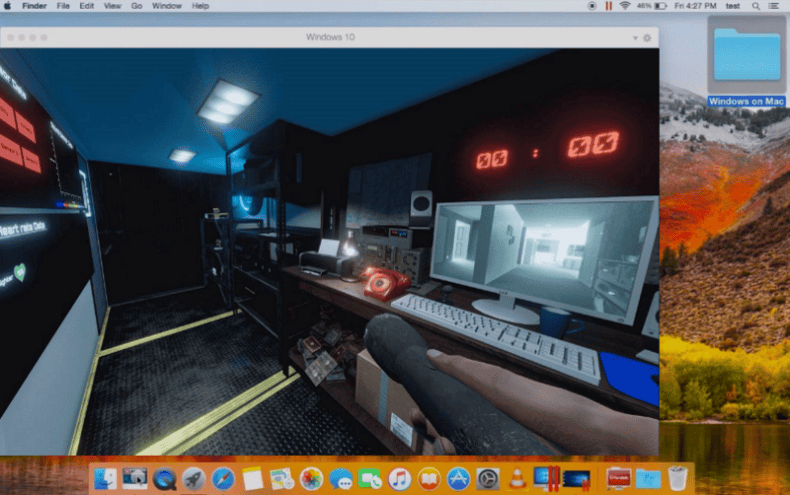The image size is (790, 495).
Task: Click the Fri 4:27 PM clock
Action: click(x=695, y=6)
